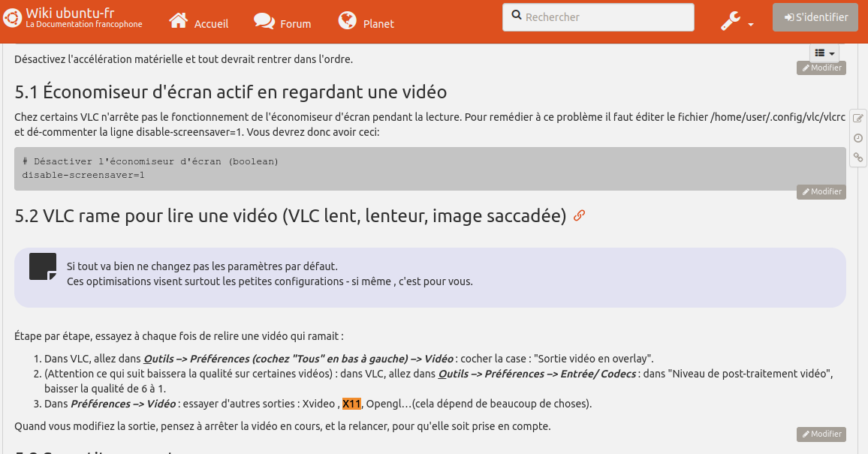This screenshot has width=868, height=454.
Task: Click the sticky note icon in the info box
Action: pyautogui.click(x=43, y=266)
